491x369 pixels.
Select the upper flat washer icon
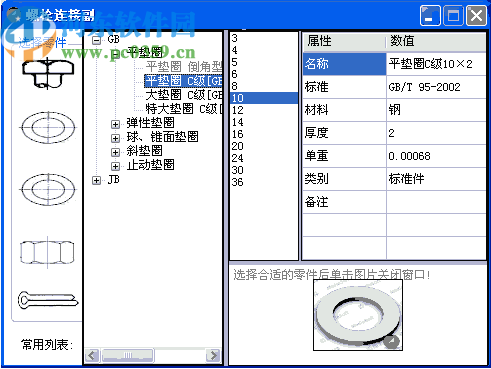pyautogui.click(x=48, y=127)
